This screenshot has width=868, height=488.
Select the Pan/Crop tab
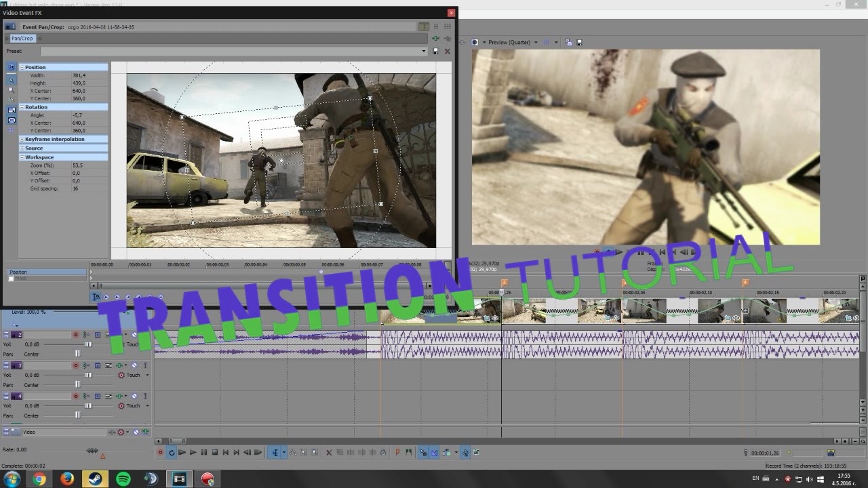(x=22, y=39)
